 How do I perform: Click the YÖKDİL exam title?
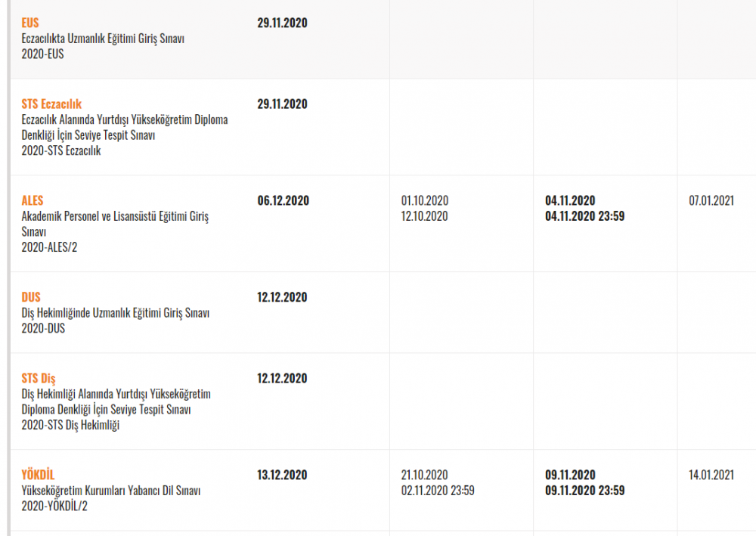coord(38,475)
